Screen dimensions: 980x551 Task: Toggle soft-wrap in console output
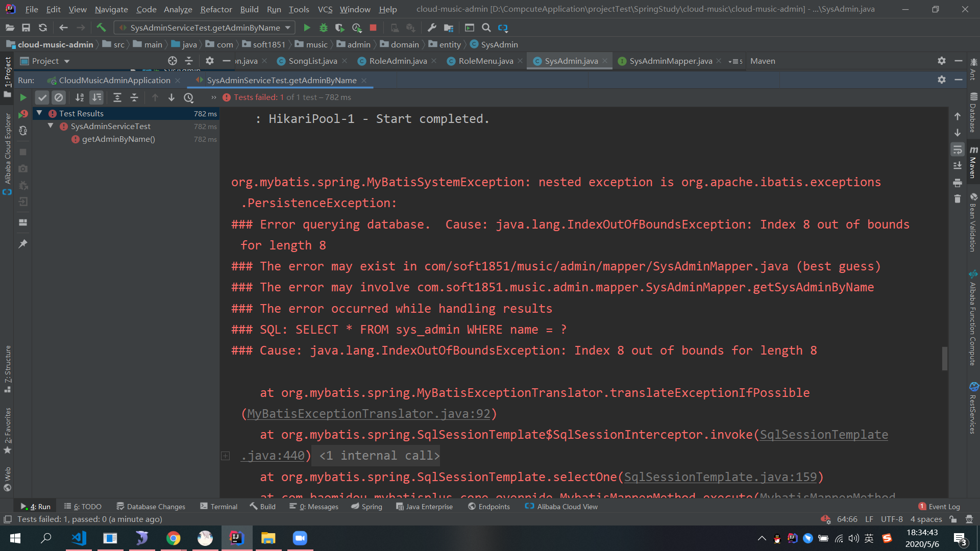pos(958,149)
